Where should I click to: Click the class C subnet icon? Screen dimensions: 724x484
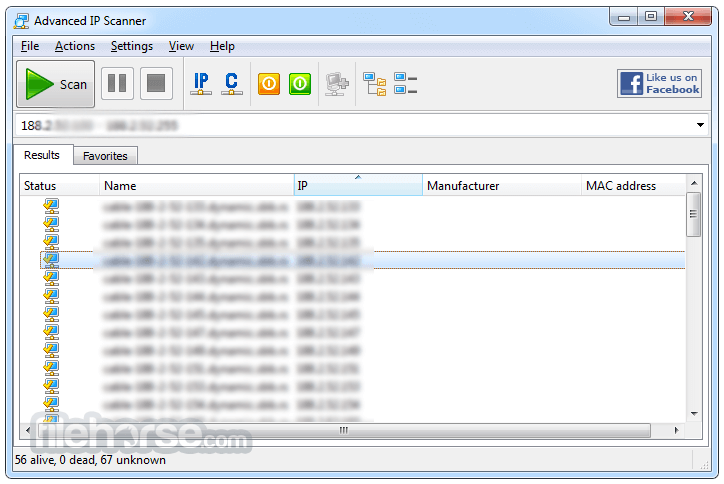232,84
